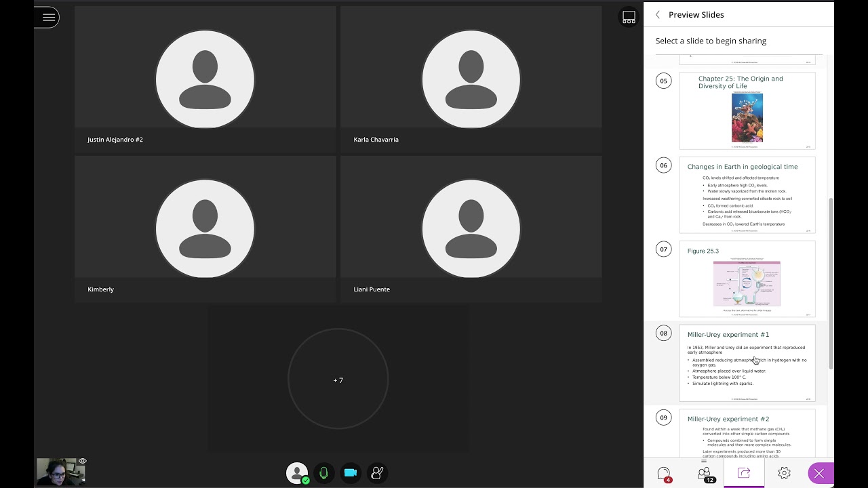868x488 pixels.
Task: Click the Kimberly name label
Action: pos(100,289)
